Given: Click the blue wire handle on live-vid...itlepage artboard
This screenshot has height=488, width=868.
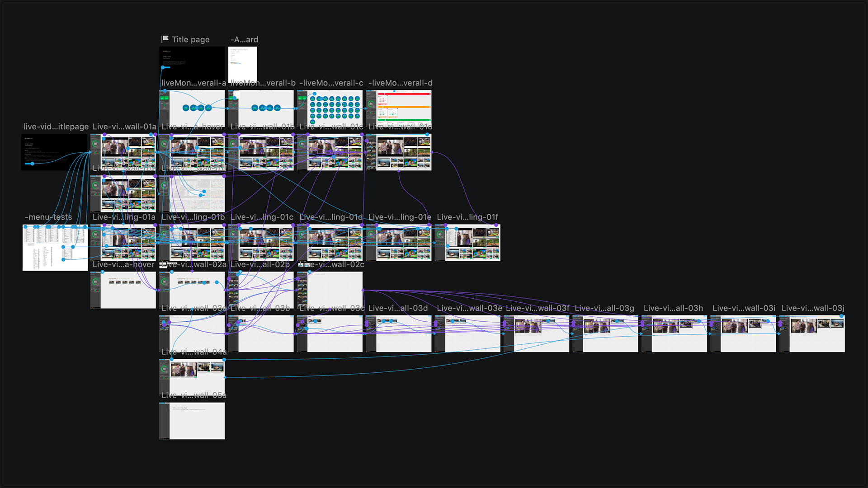Looking at the screenshot, I should pyautogui.click(x=32, y=164).
